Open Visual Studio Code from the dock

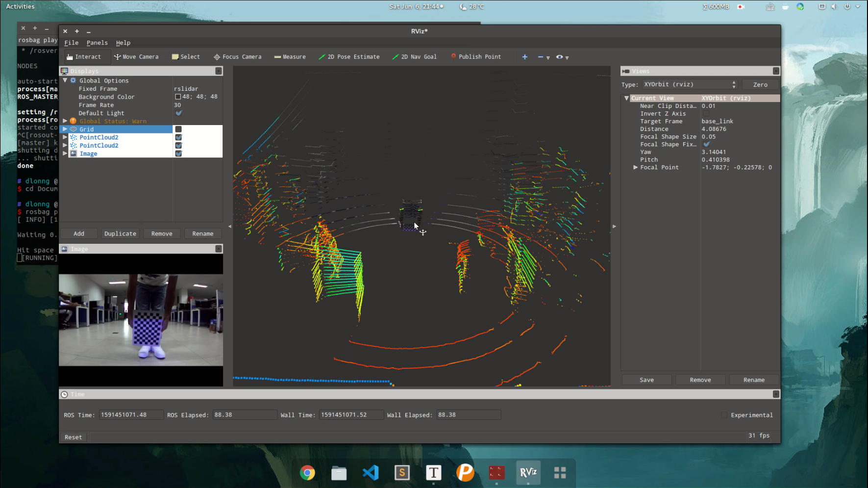tap(371, 473)
